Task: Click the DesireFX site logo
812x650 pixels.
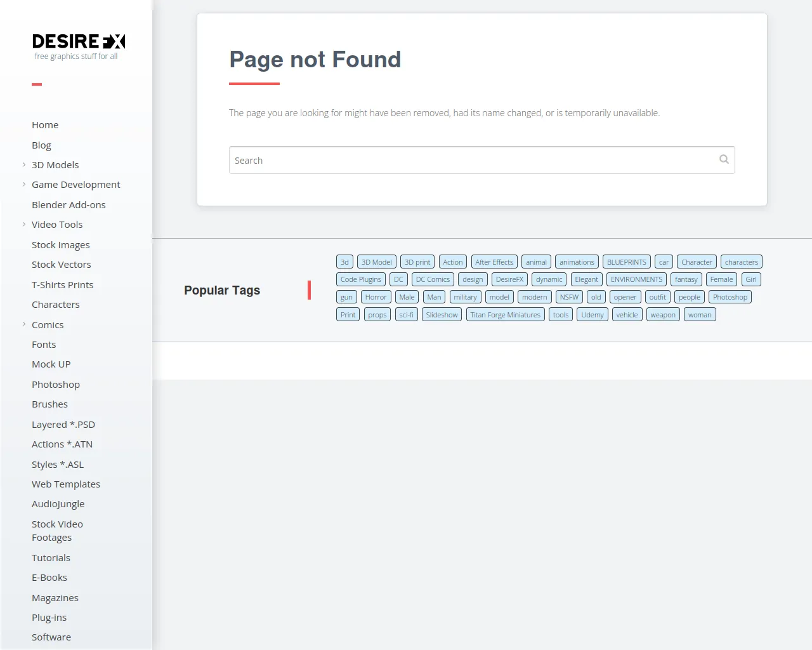Action: pos(78,42)
